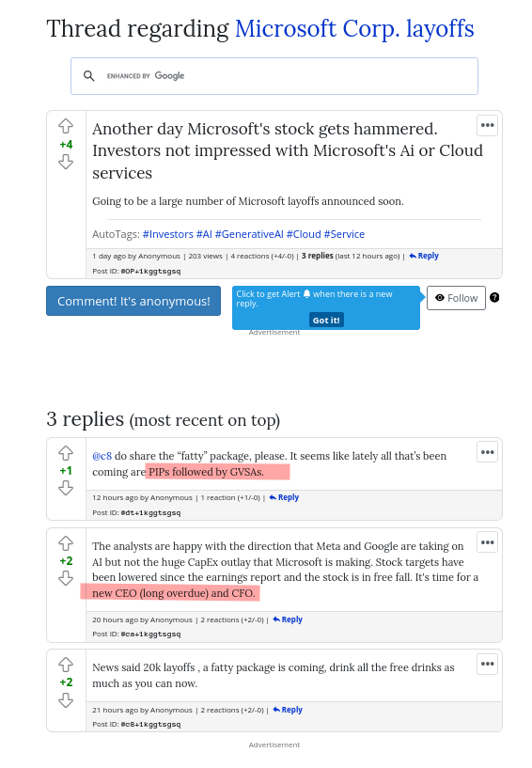Open options menu for the 20k layoffs reply
532x768 pixels.
(488, 664)
